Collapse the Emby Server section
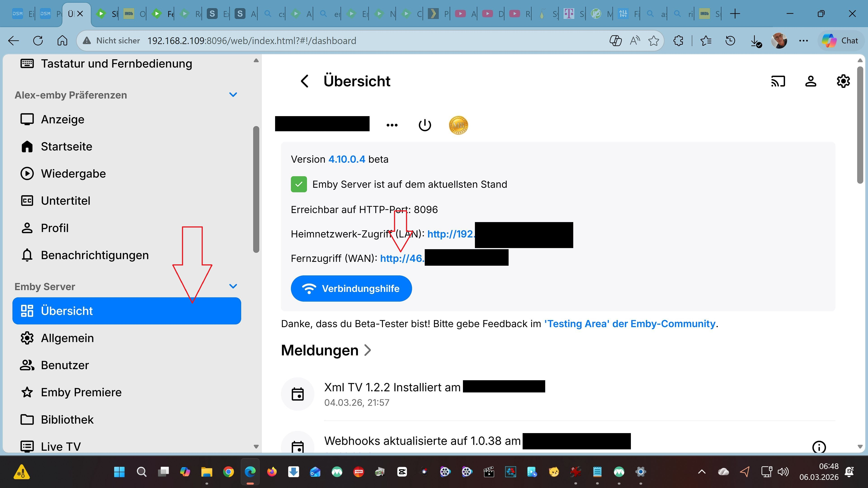Viewport: 868px width, 488px height. pos(233,286)
